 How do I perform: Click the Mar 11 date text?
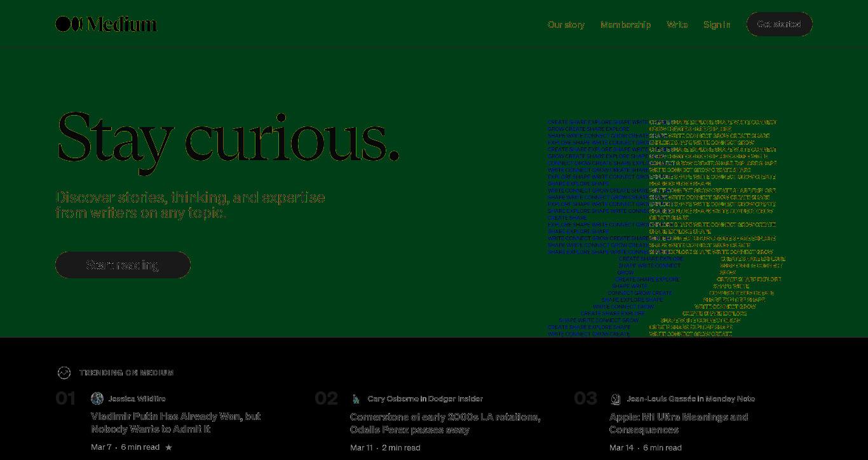(362, 448)
